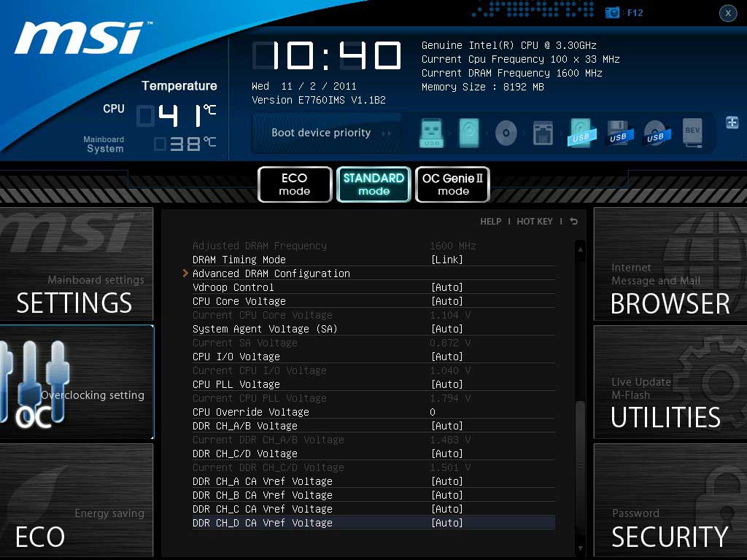Open the ECO energy saving panel
Viewport: 747px width, 560px height.
pyautogui.click(x=76, y=500)
